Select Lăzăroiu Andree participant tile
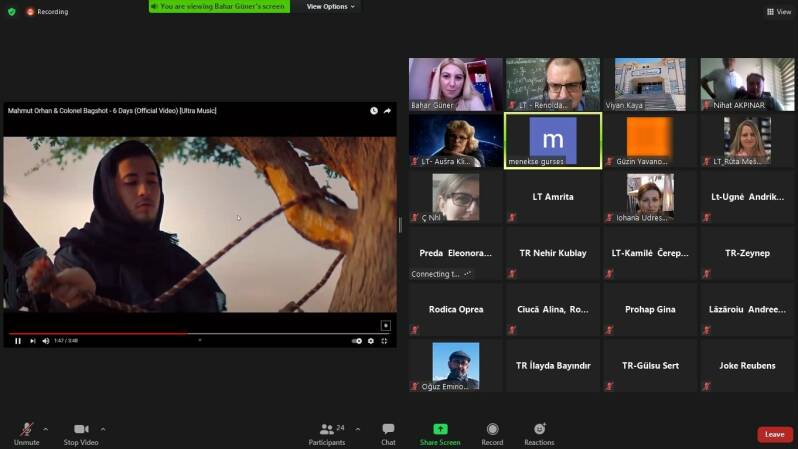 [747, 310]
